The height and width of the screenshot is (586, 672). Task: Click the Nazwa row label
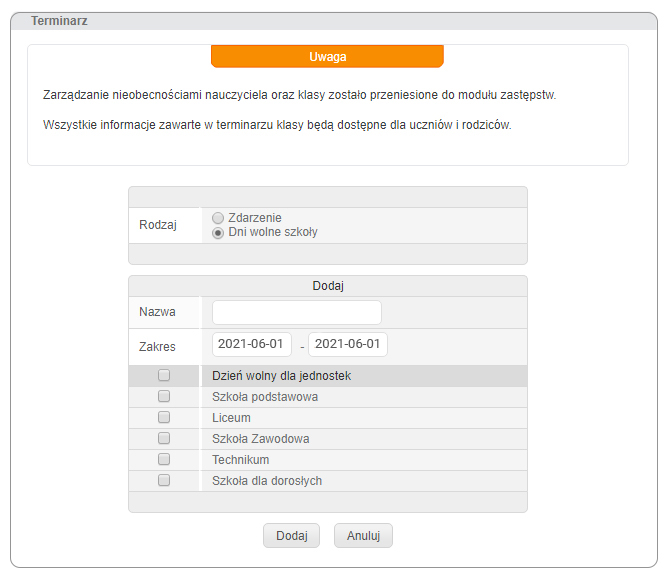pyautogui.click(x=157, y=312)
